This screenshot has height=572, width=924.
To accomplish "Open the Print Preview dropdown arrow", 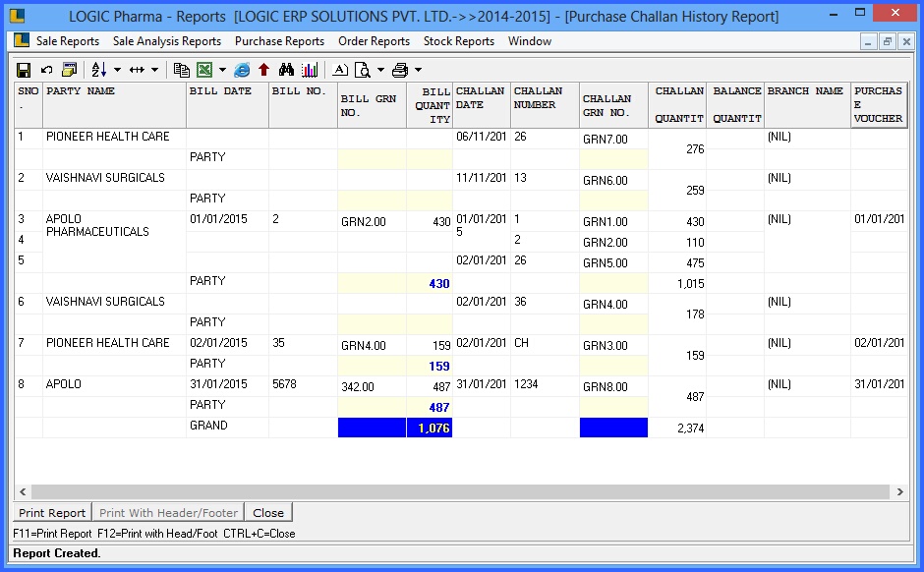I will (380, 70).
